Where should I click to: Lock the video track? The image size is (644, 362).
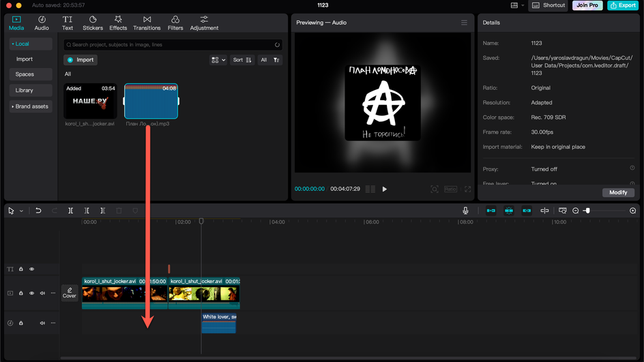click(21, 293)
